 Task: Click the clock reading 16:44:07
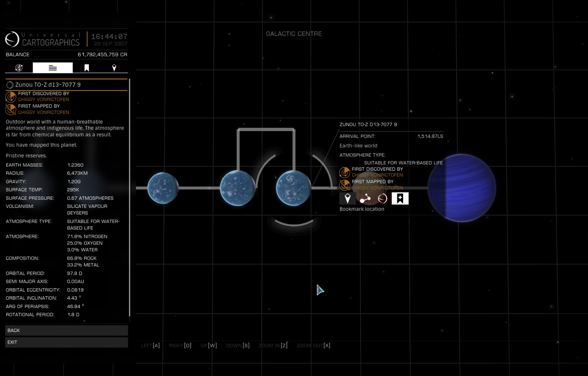click(x=109, y=36)
